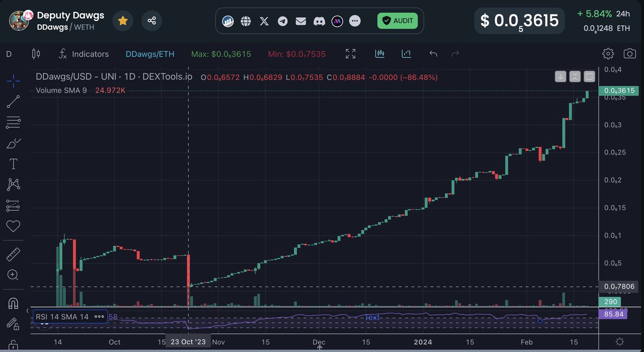Image resolution: width=644 pixels, height=352 pixels.
Task: Undo the last chart action
Action: (x=434, y=54)
